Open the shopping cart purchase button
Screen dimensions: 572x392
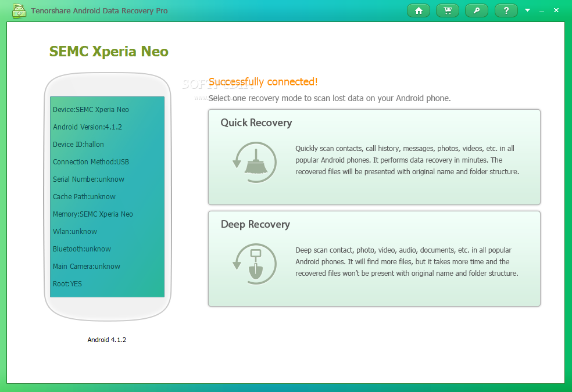(x=448, y=10)
